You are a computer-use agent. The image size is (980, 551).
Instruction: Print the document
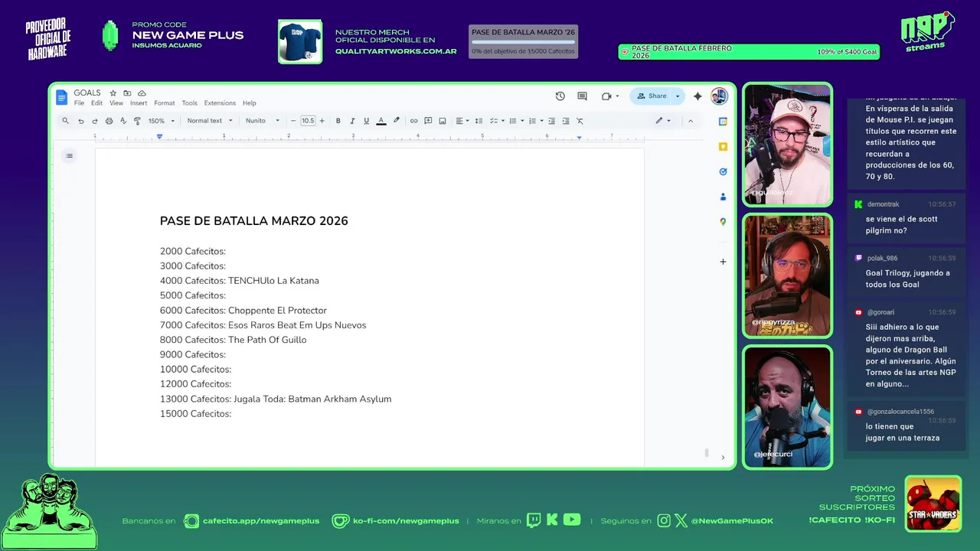(x=109, y=121)
